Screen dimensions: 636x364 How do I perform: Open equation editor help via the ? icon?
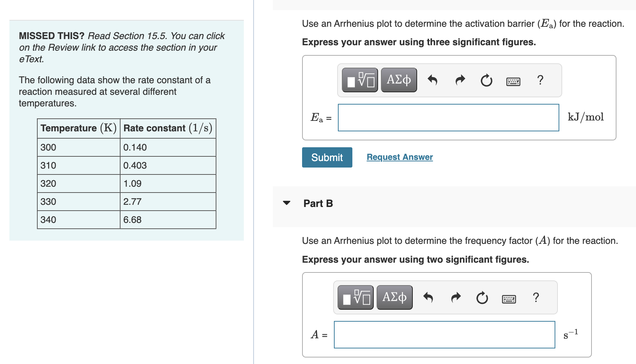tap(540, 80)
